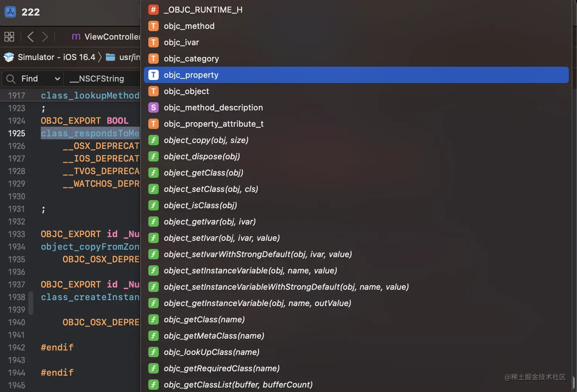The width and height of the screenshot is (577, 392).
Task: Go forward with the right chevron
Action: [45, 37]
